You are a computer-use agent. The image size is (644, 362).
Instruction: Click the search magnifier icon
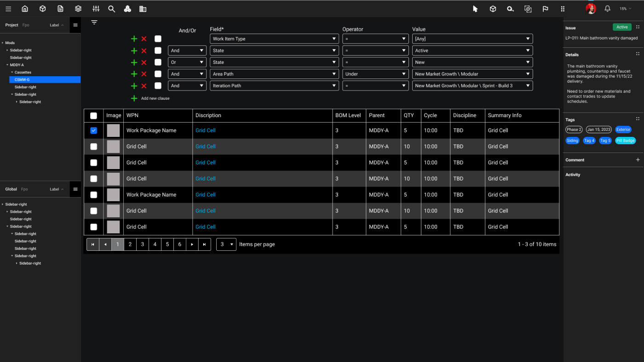click(111, 9)
